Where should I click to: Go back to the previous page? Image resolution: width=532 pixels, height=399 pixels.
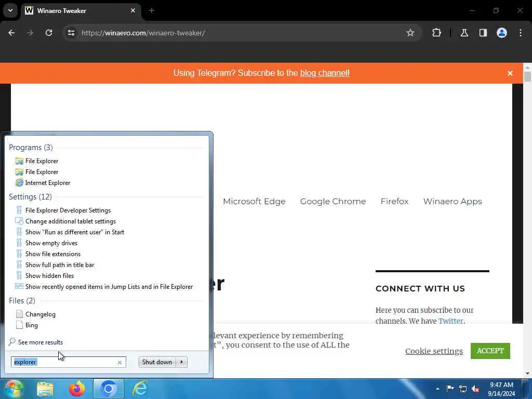pyautogui.click(x=11, y=33)
